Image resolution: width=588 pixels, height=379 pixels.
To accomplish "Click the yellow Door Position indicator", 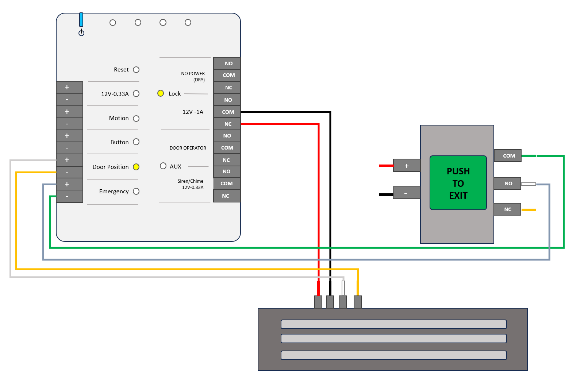I will pyautogui.click(x=136, y=167).
